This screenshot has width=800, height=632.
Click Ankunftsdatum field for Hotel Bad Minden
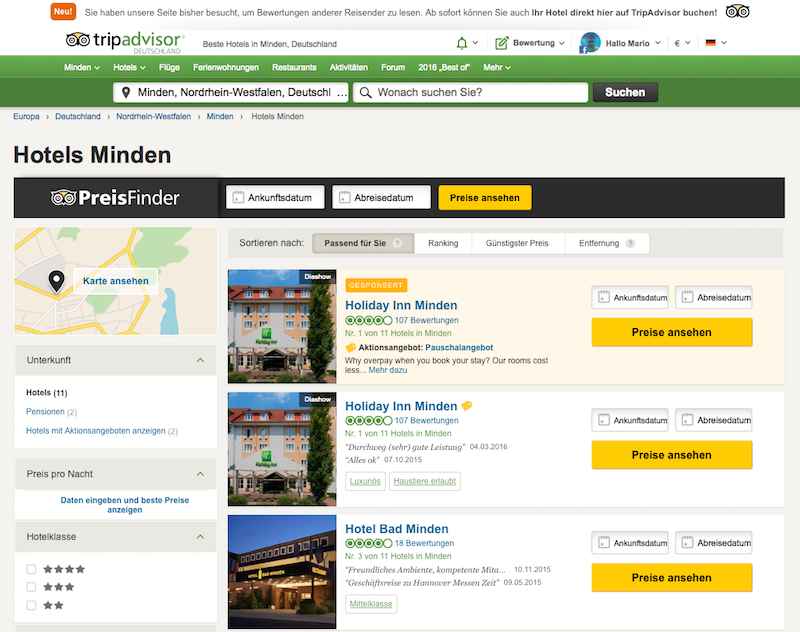pyautogui.click(x=630, y=543)
